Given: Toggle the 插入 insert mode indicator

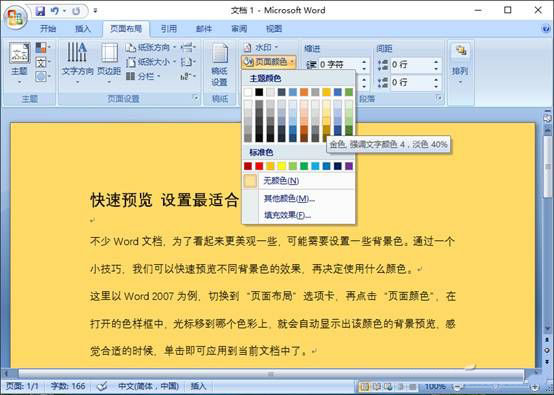Looking at the screenshot, I should 198,387.
